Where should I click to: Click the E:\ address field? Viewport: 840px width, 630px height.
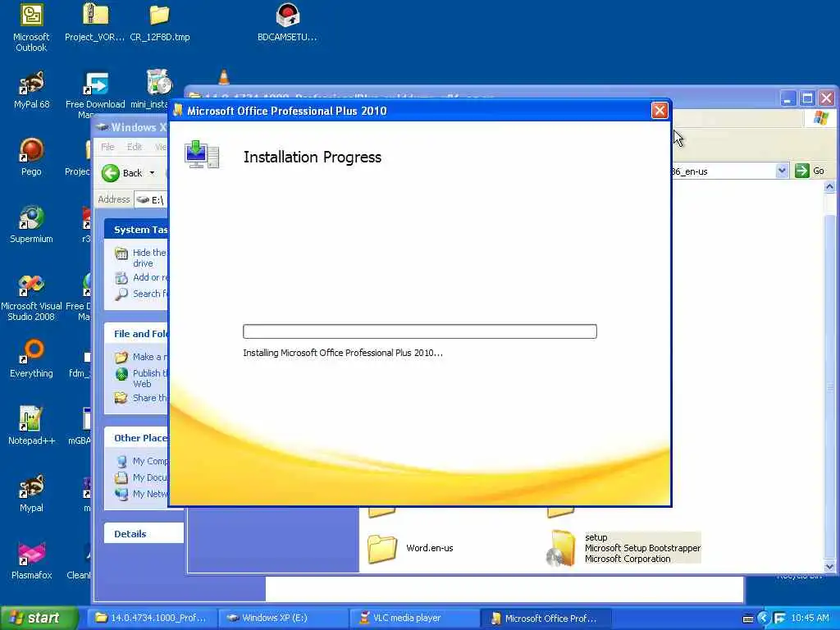(151, 200)
